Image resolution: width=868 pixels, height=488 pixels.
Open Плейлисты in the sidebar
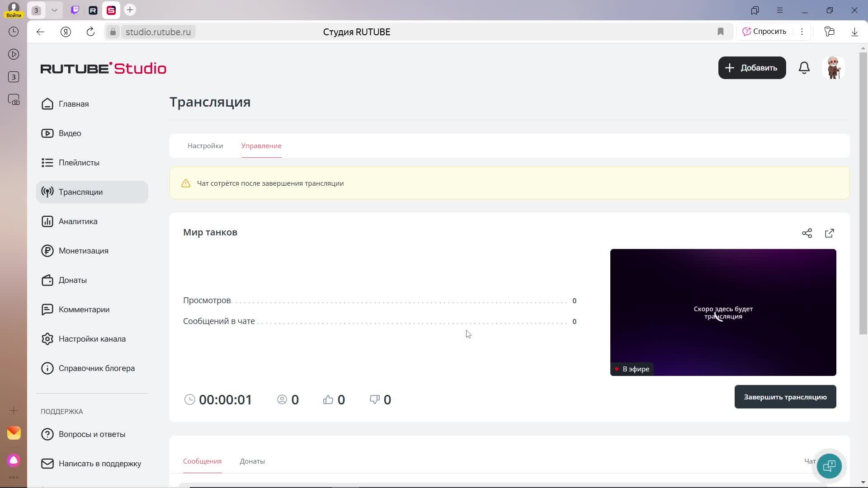click(92, 163)
